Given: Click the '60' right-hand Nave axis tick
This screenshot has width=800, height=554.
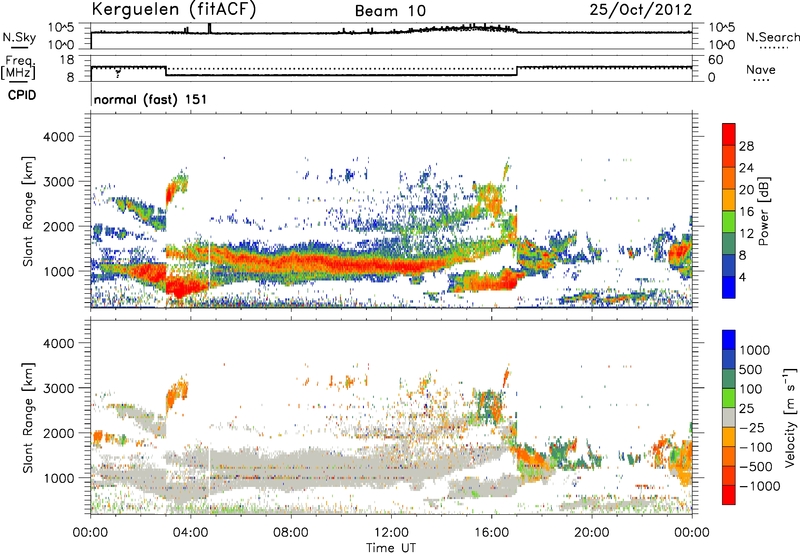Looking at the screenshot, I should 715,60.
